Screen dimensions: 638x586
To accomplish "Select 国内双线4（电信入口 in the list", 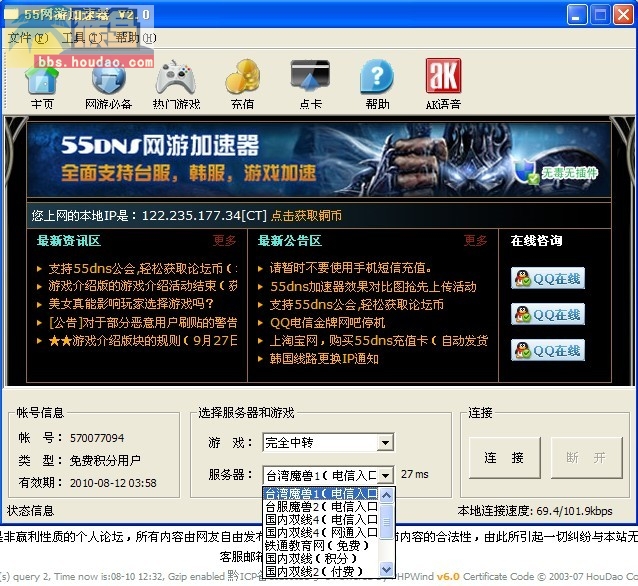I will (321, 520).
